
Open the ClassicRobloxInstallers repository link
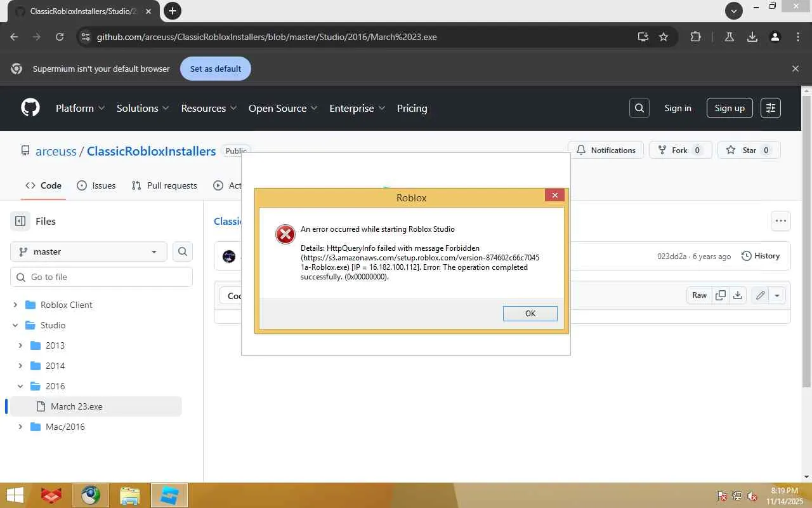click(151, 151)
